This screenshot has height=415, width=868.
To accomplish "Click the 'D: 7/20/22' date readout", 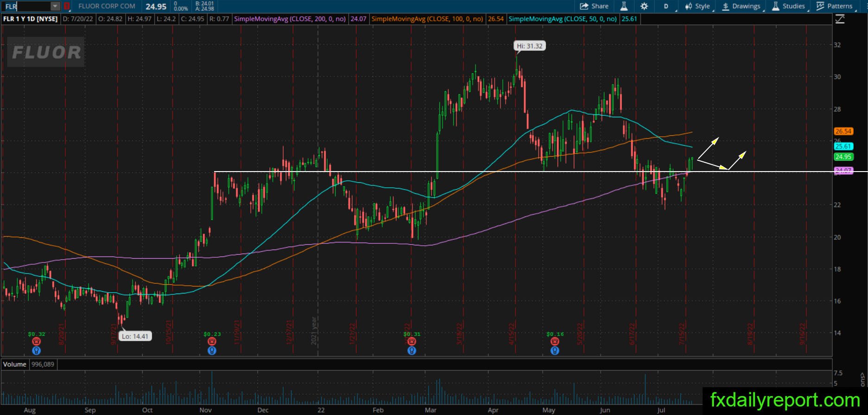I will coord(78,19).
